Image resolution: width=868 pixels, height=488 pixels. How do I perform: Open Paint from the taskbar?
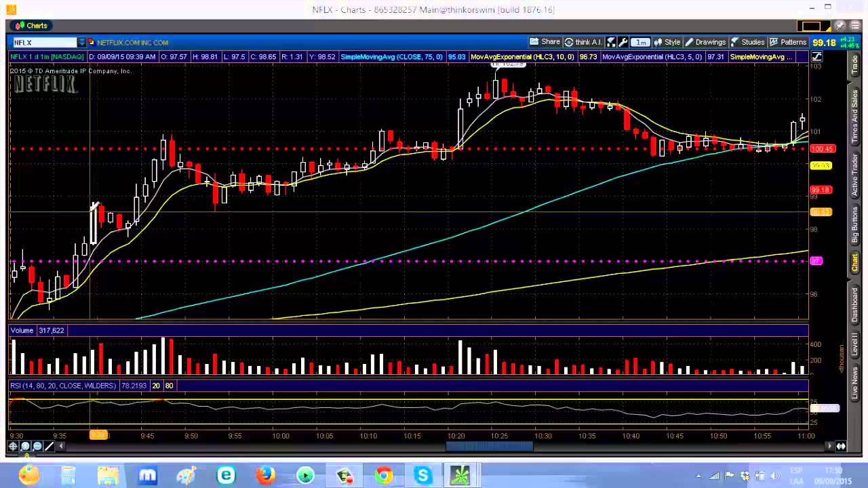click(x=186, y=476)
